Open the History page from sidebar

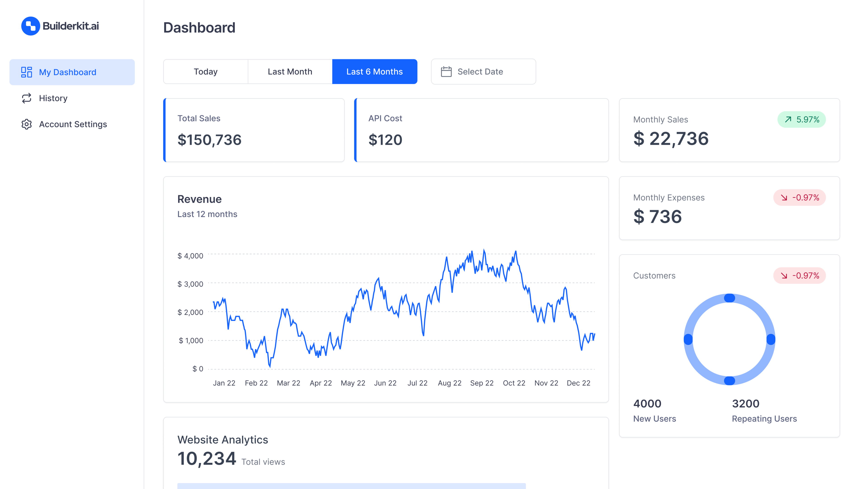53,98
